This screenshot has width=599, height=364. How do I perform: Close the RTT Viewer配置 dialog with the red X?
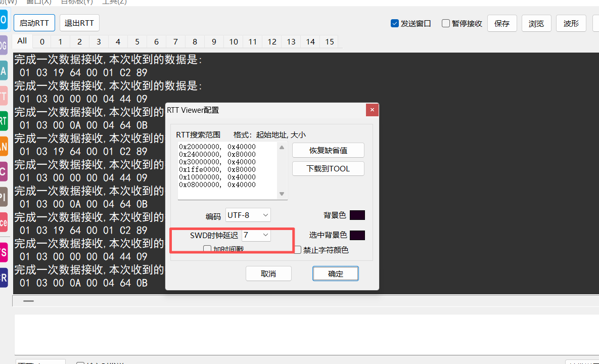click(x=372, y=110)
